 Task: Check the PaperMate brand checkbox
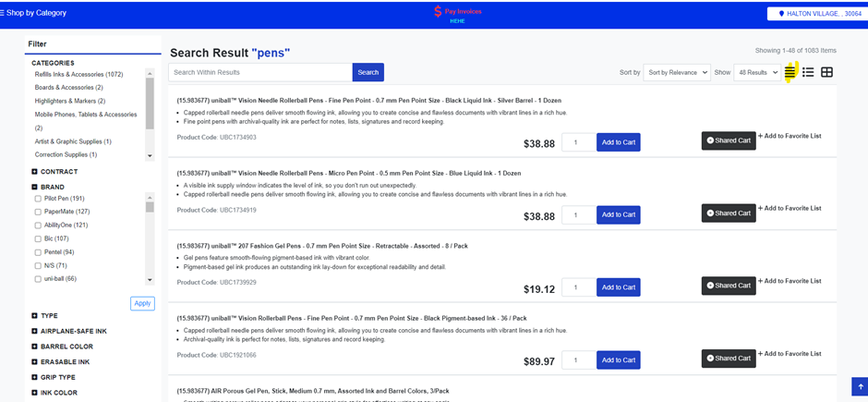(x=38, y=212)
